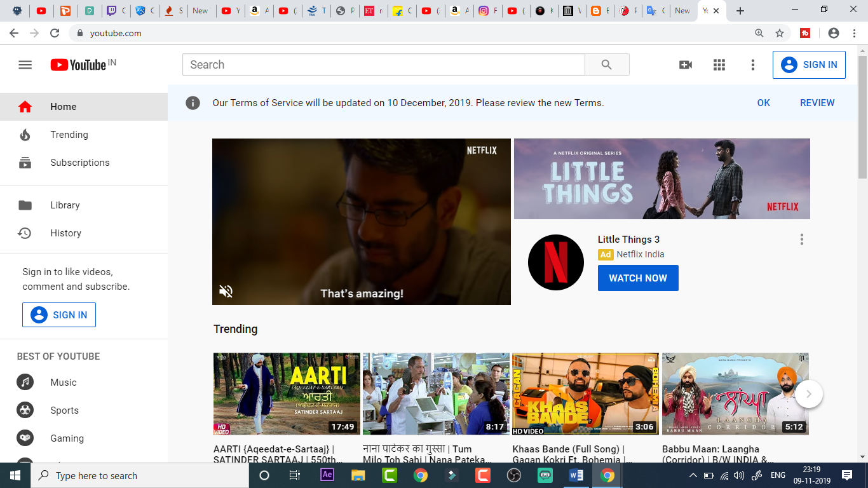Click the red extension icon in toolbar
Image resolution: width=868 pixels, height=488 pixels.
tap(805, 33)
